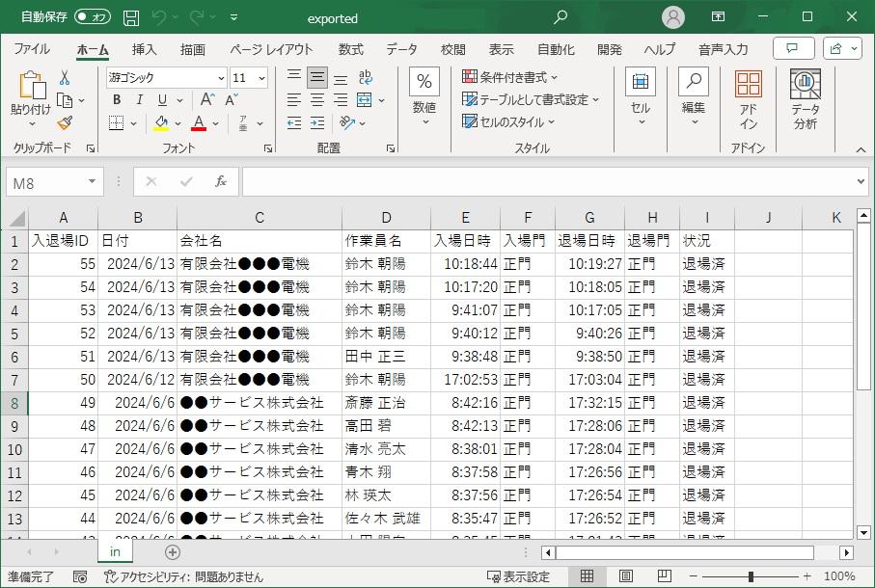This screenshot has height=588, width=875.
Task: Click the Format Painter brush icon
Action: [x=66, y=122]
